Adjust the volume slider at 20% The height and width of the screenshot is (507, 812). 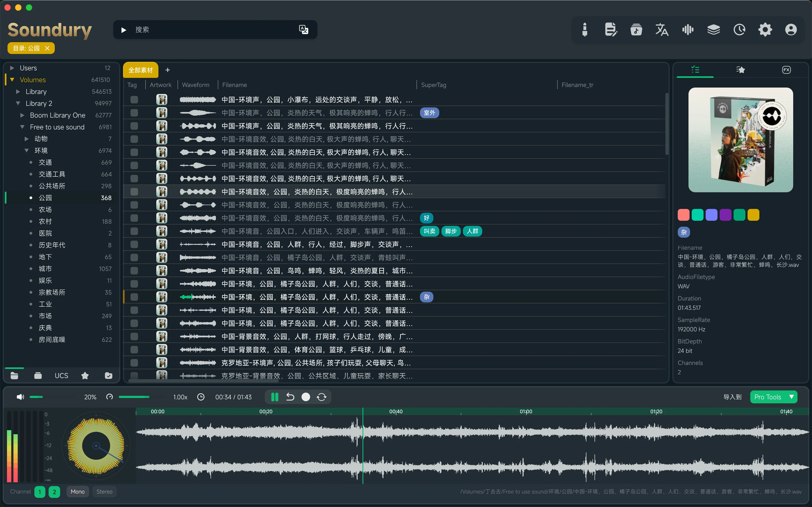[36, 397]
